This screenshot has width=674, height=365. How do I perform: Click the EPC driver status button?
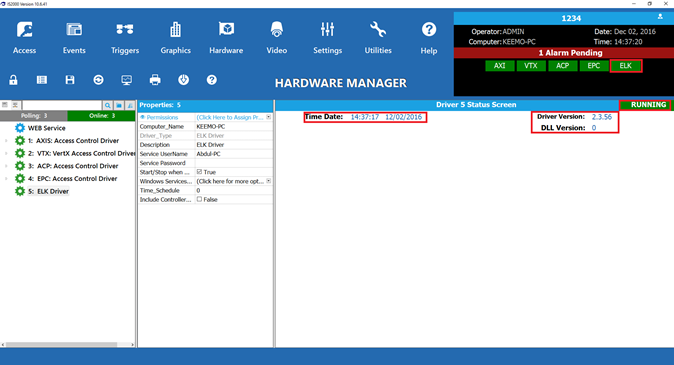594,66
